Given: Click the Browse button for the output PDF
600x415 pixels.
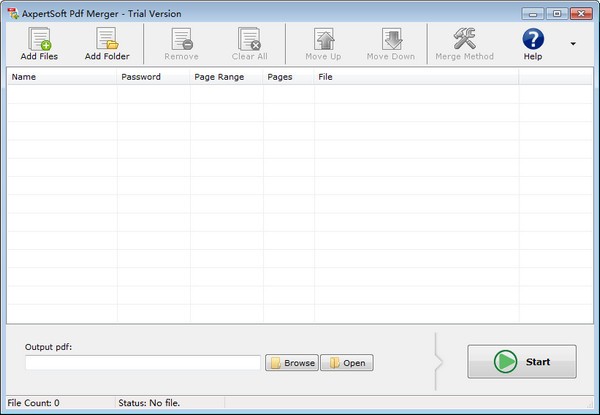Looking at the screenshot, I should click(x=292, y=363).
